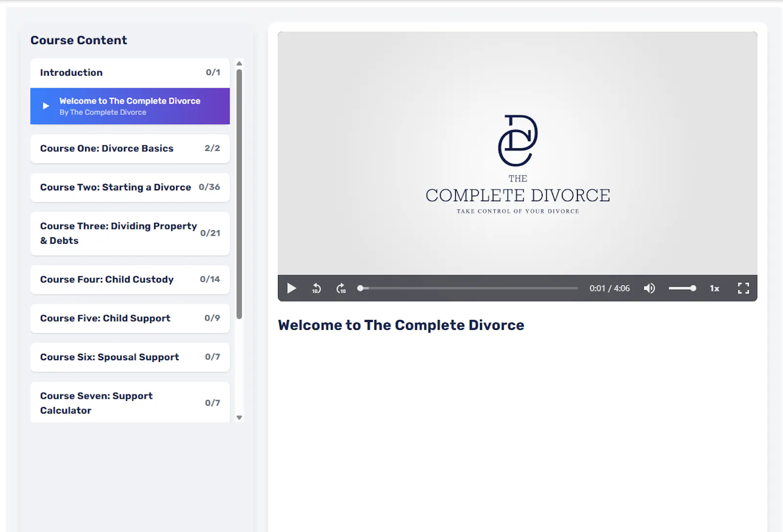Click By The Complete Divorce author text

coord(103,112)
